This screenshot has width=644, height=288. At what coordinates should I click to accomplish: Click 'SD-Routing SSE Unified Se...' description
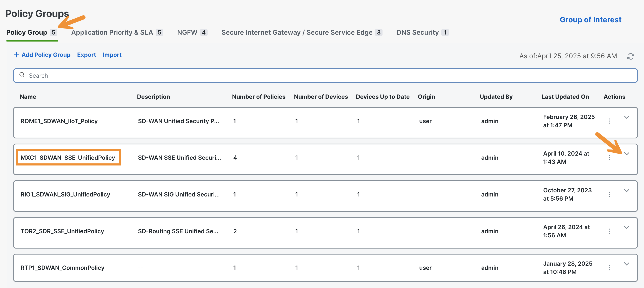pos(178,231)
